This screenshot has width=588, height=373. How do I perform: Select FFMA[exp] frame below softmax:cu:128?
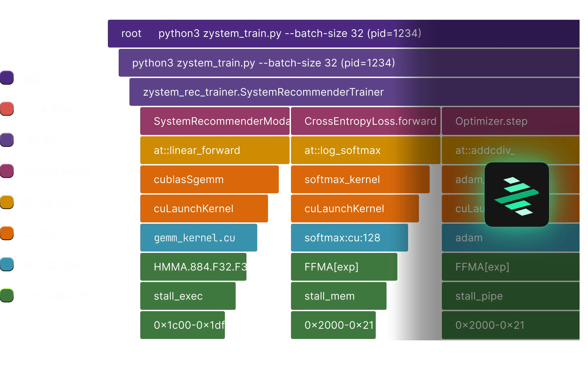(x=344, y=267)
